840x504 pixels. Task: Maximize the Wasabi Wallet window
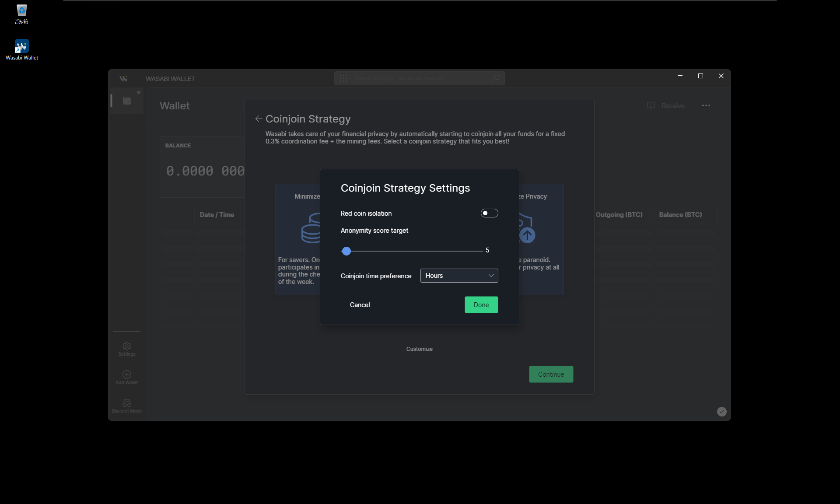[700, 76]
